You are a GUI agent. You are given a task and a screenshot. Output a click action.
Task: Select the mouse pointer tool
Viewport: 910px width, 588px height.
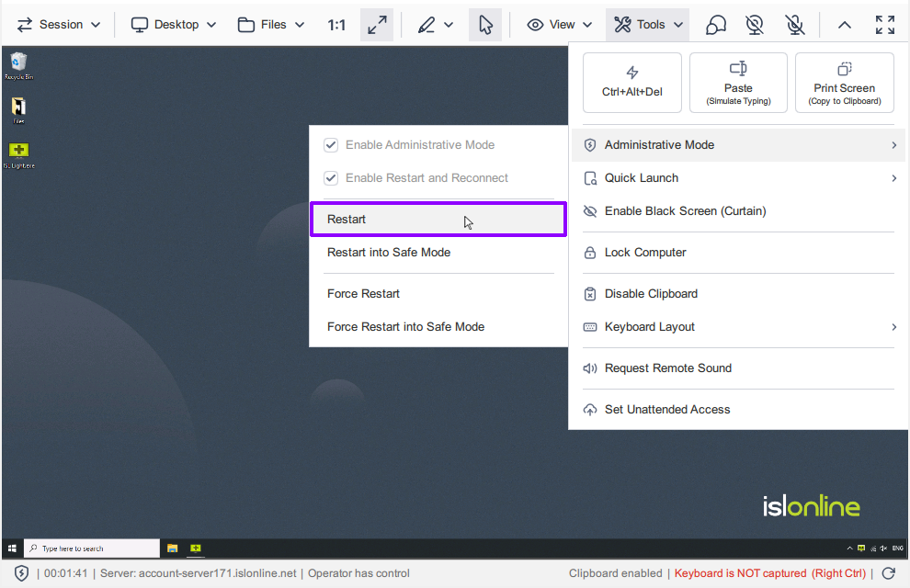(485, 25)
